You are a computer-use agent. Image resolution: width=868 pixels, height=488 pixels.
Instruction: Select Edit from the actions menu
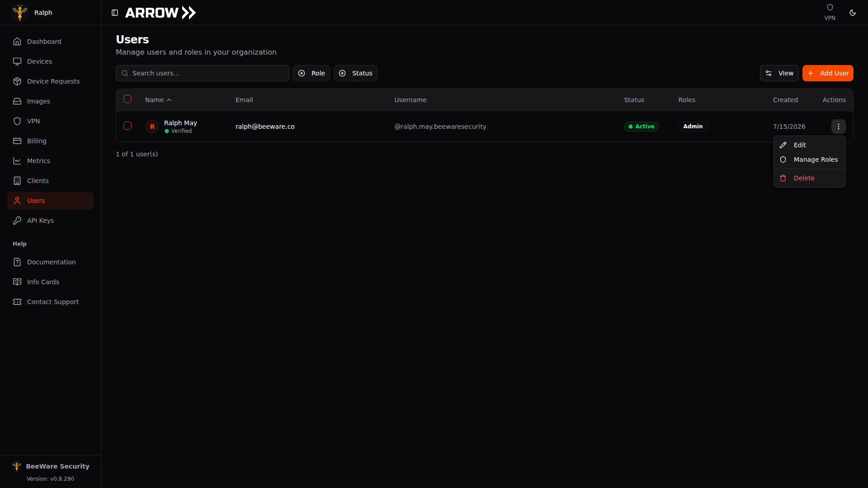(809, 145)
